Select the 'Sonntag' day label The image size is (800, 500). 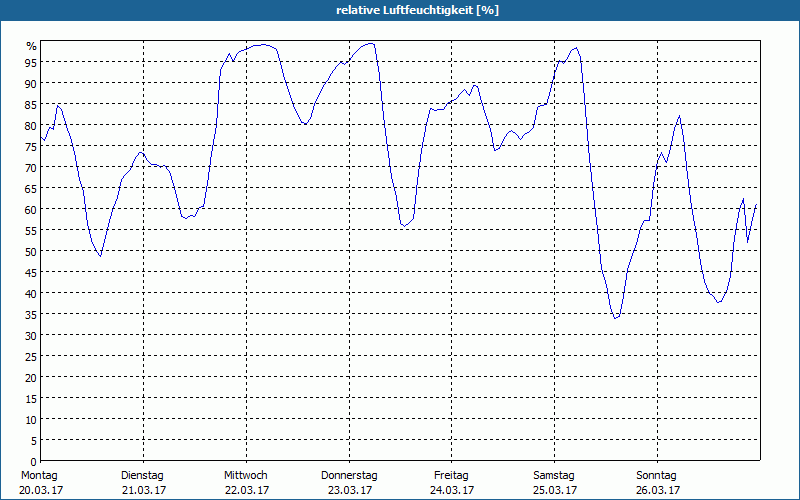656,476
